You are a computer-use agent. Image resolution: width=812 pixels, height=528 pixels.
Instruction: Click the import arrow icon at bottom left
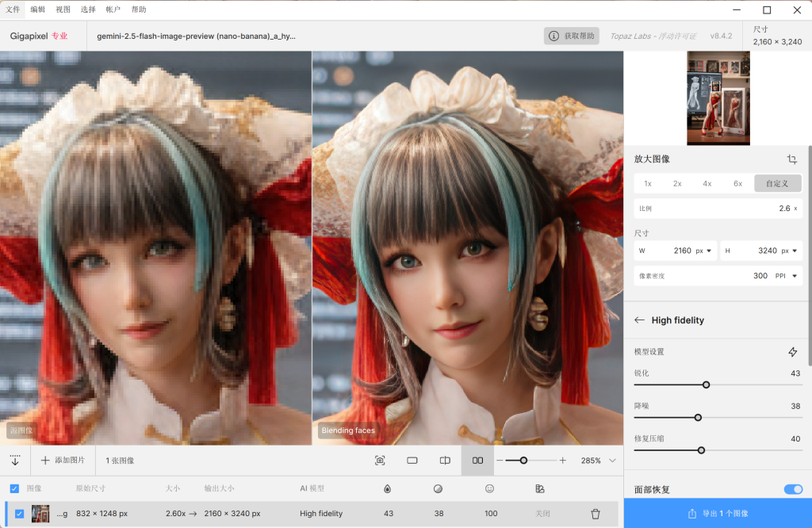15,461
